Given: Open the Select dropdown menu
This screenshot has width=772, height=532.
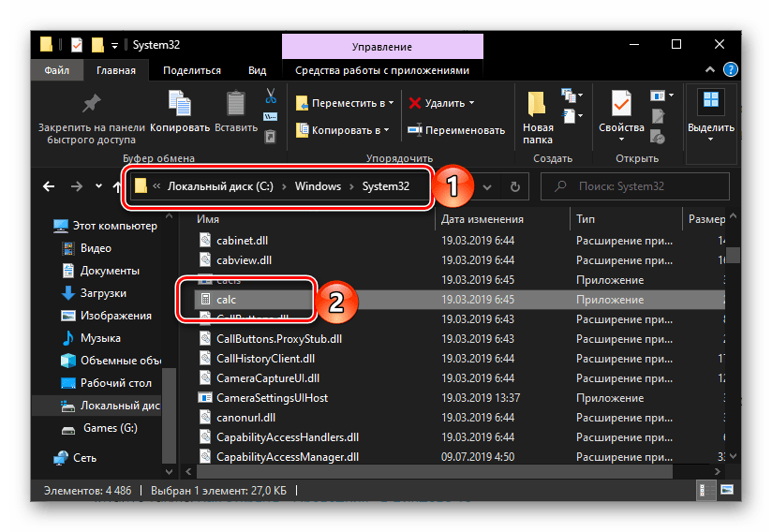Looking at the screenshot, I should (710, 116).
